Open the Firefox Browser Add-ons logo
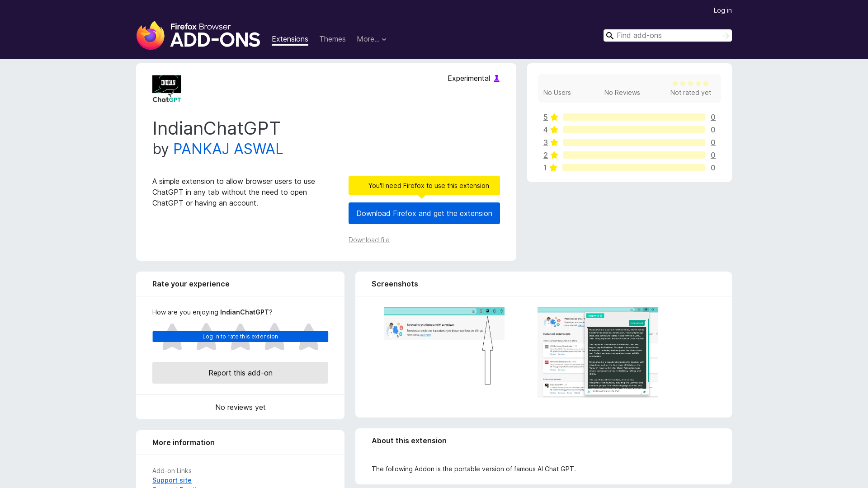Screen dimensions: 868x488 pyautogui.click(x=198, y=35)
